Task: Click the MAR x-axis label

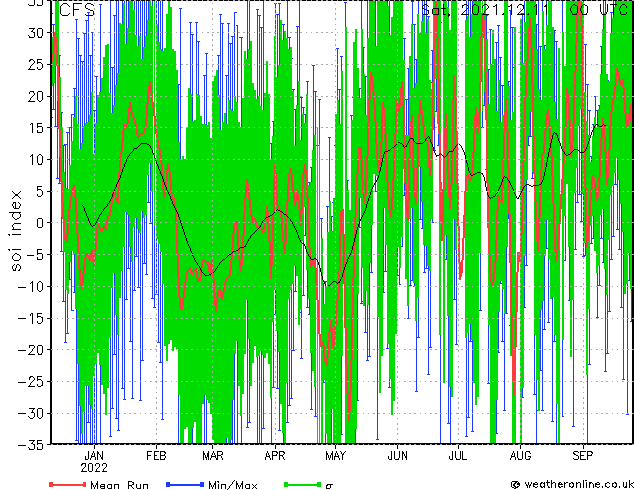Action: [213, 456]
